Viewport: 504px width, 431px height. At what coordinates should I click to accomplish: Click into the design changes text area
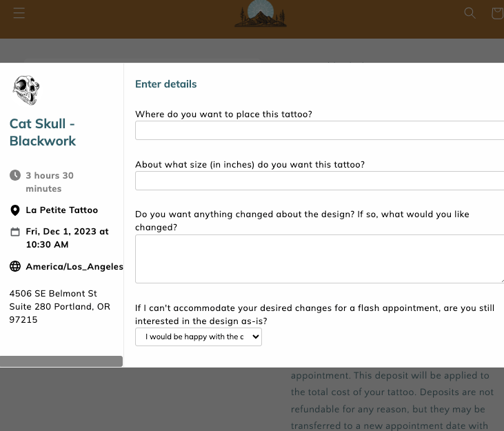[x=319, y=259]
